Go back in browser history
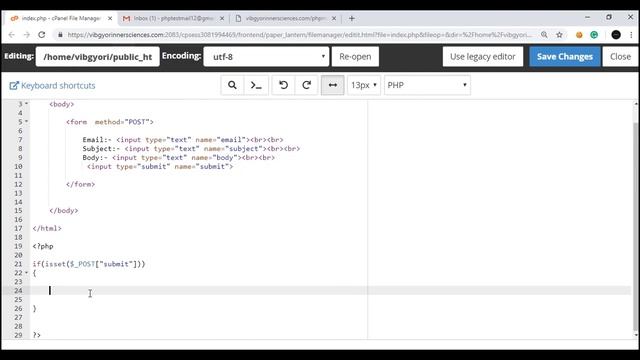 (x=11, y=35)
